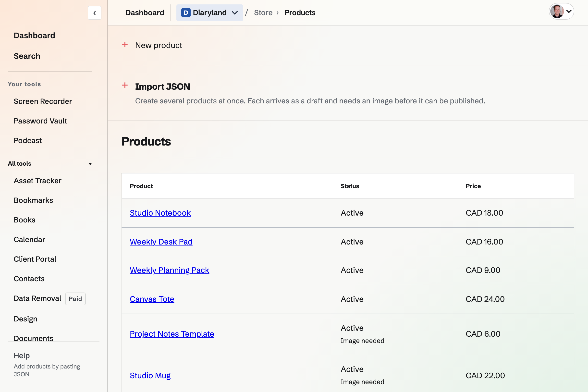
Task: Open Design in the sidebar
Action: pyautogui.click(x=25, y=319)
